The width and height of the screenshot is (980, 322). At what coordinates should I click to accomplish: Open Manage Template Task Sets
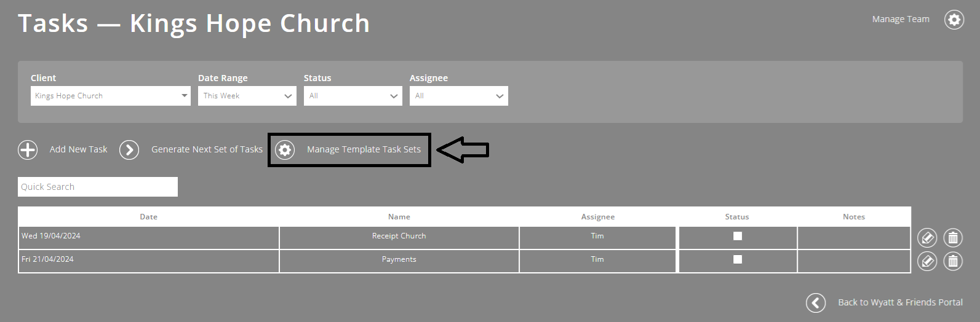point(364,149)
